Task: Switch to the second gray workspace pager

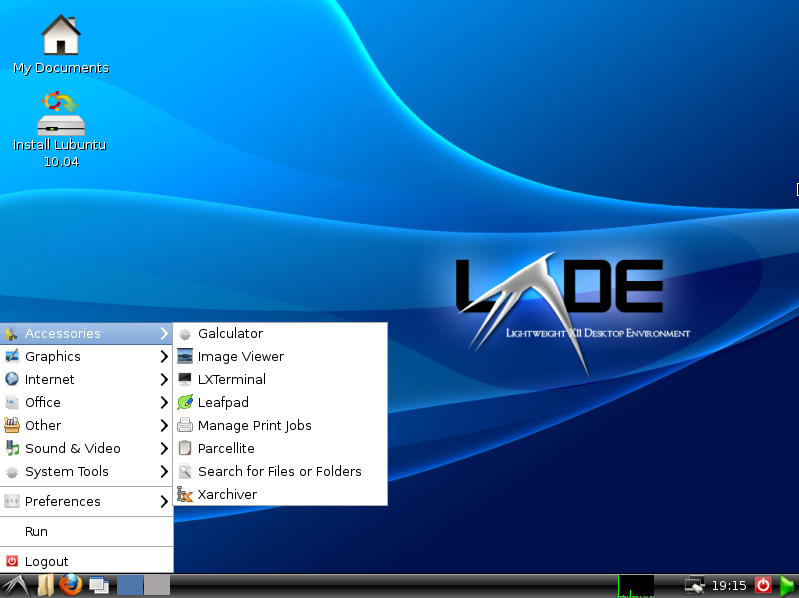Action: [x=157, y=585]
